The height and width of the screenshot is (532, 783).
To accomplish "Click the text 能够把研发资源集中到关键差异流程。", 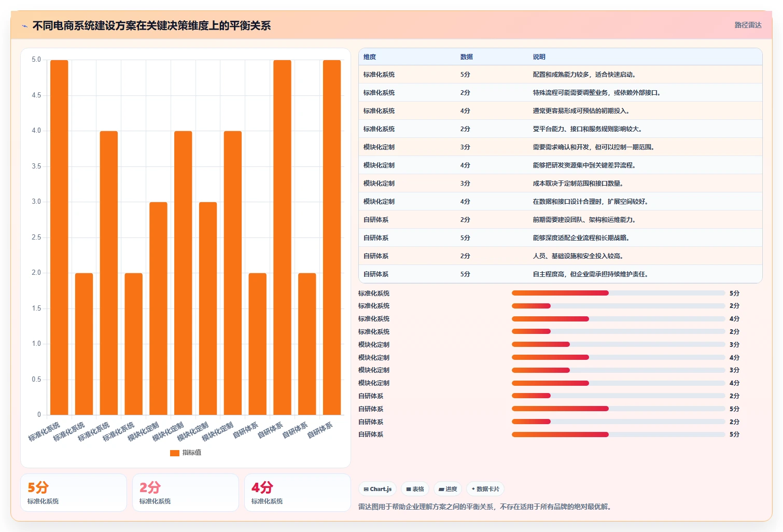I will click(x=584, y=165).
